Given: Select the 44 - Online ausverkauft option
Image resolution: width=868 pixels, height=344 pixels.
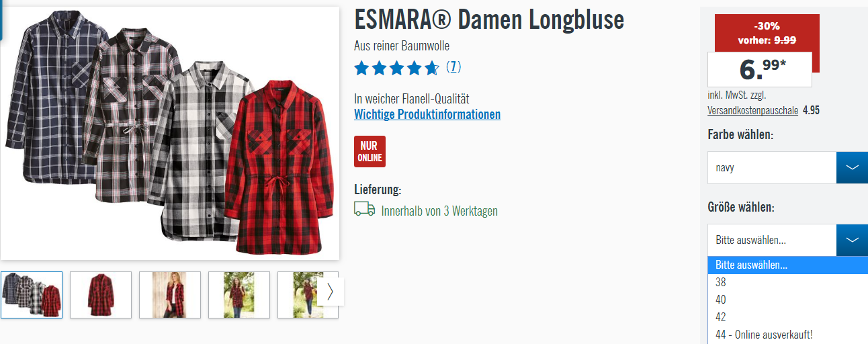Looking at the screenshot, I should [x=787, y=335].
